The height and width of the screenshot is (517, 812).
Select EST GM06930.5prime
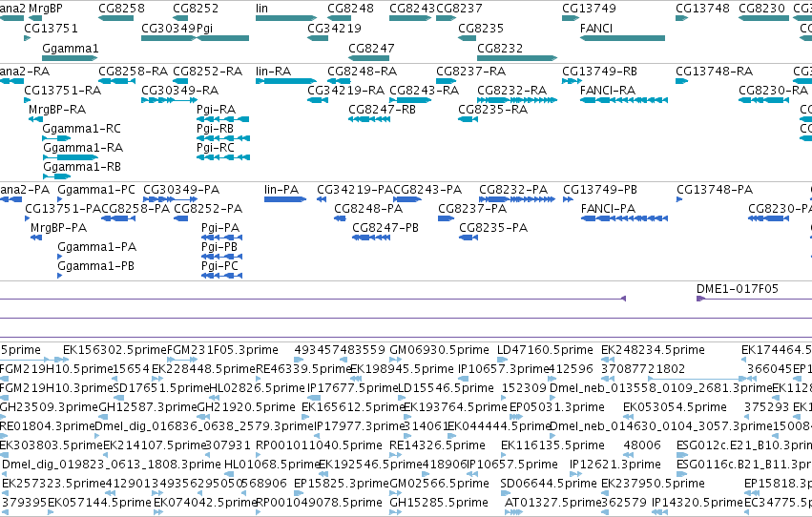(439, 350)
